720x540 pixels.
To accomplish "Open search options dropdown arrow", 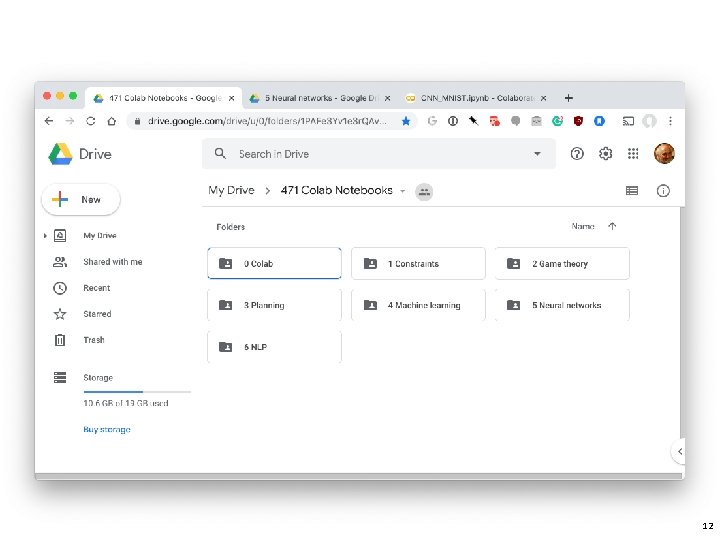I will coord(537,154).
